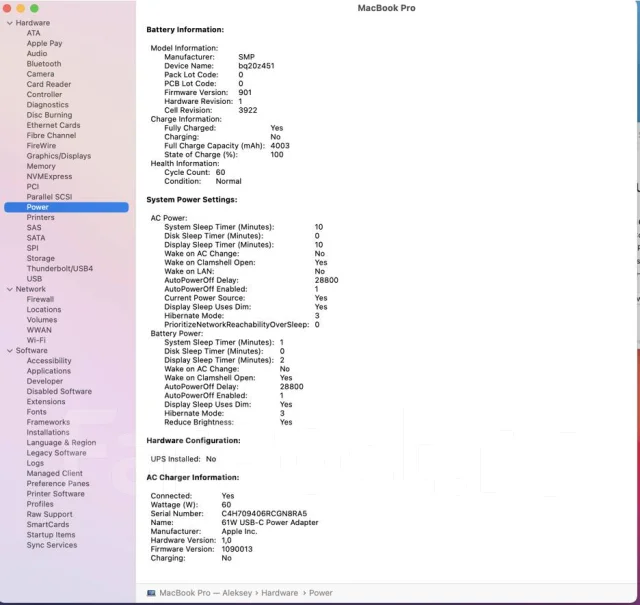This screenshot has height=605, width=640.
Task: Open Extensions in the sidebar
Action: click(46, 402)
